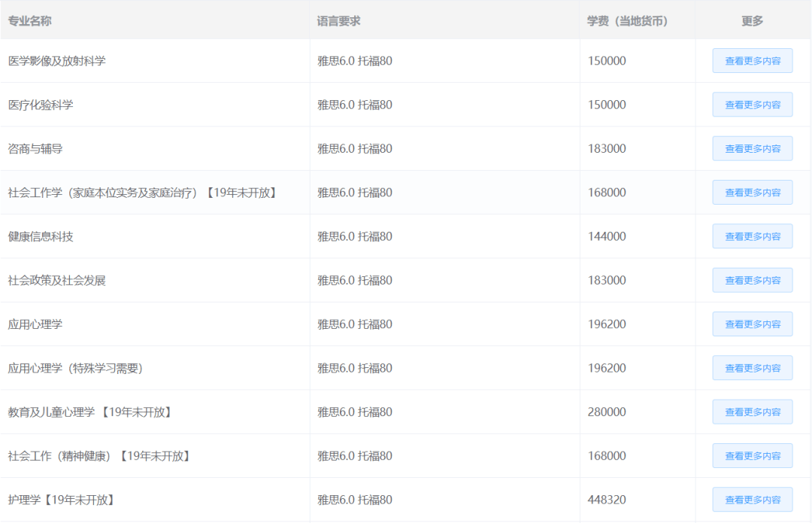Viewport: 812px width, 523px height.
Task: Click the 社会工作（精神健康） program name
Action: (x=99, y=456)
